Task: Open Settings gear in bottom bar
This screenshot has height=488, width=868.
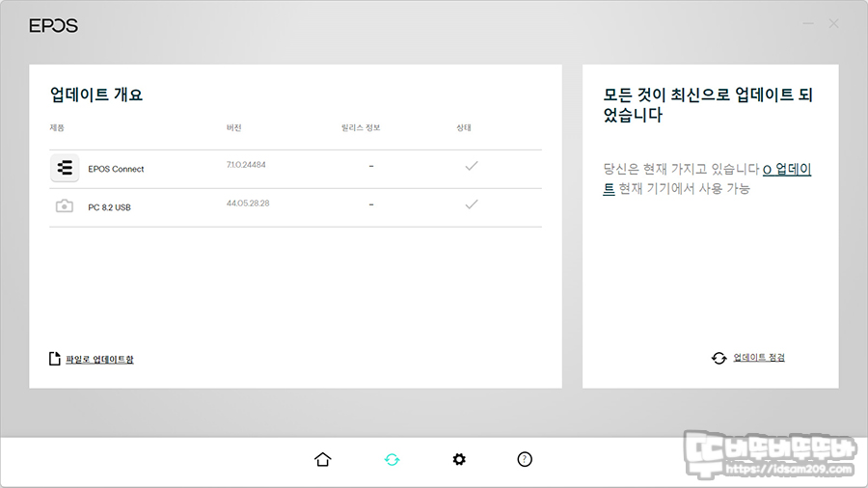Action: tap(459, 459)
